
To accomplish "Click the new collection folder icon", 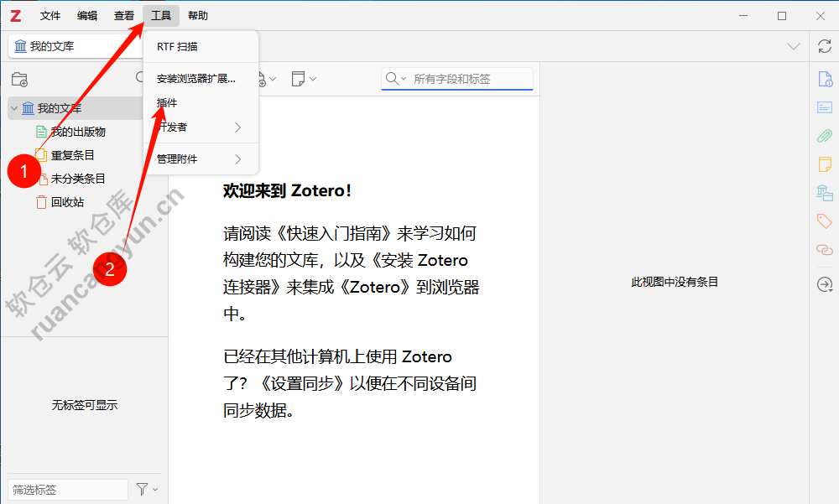I will [19, 79].
